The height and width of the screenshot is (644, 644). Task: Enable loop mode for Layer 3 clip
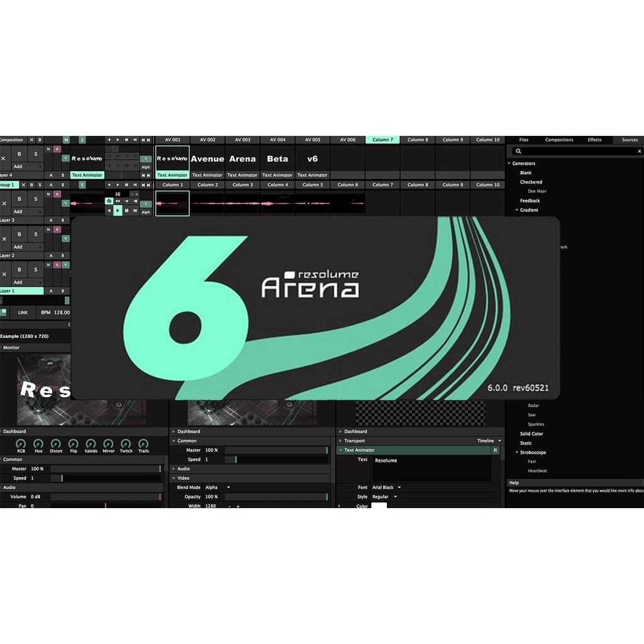109,201
